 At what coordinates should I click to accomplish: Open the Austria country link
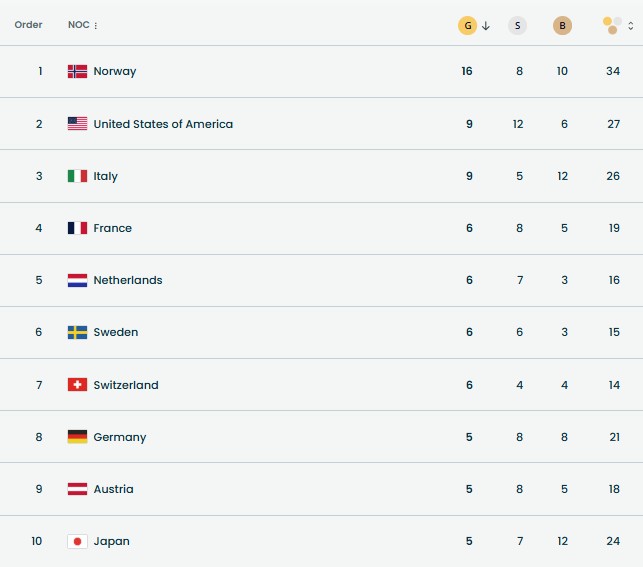coord(114,489)
